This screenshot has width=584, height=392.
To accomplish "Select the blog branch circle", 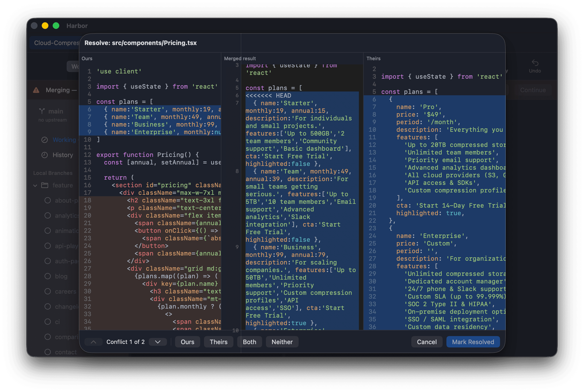I will 47,276.
